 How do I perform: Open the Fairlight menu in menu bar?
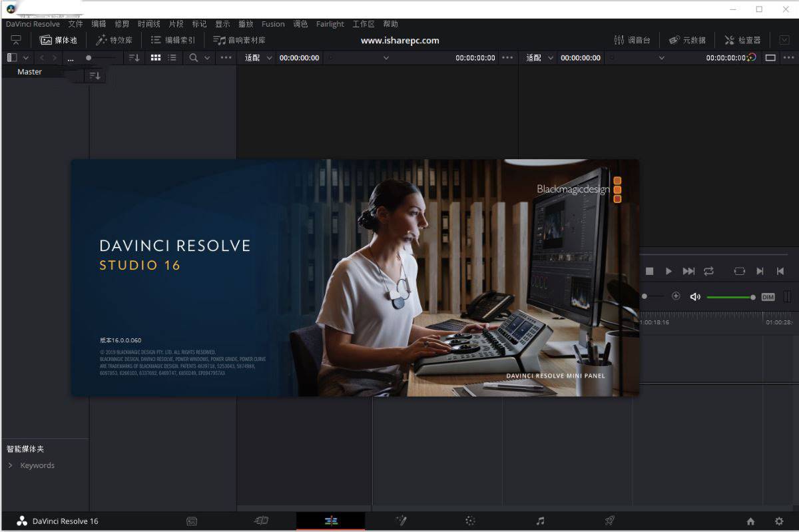[x=330, y=24]
